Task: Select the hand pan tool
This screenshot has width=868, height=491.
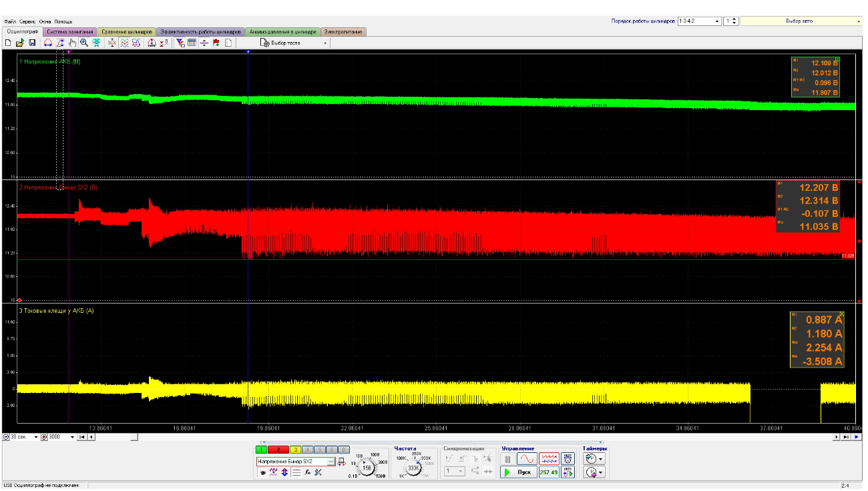Action: (72, 43)
